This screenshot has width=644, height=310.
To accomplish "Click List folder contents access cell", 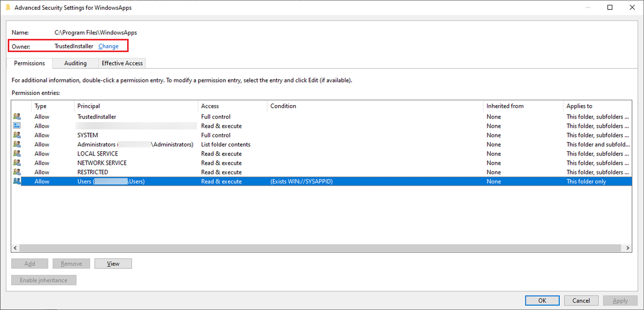I will click(226, 144).
